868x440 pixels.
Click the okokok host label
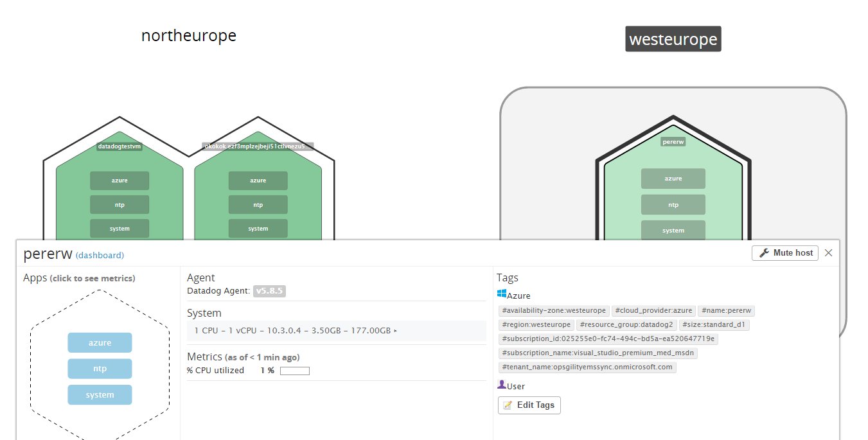click(x=258, y=146)
